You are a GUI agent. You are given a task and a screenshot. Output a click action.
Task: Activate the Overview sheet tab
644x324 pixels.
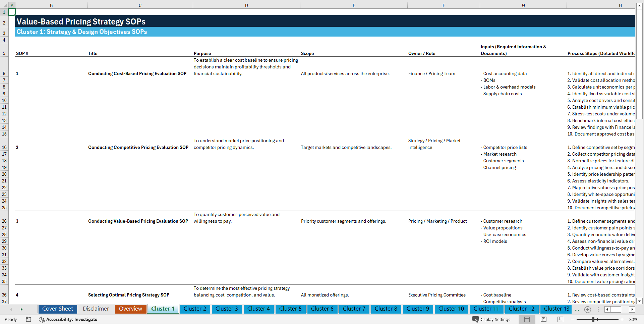[130, 309]
